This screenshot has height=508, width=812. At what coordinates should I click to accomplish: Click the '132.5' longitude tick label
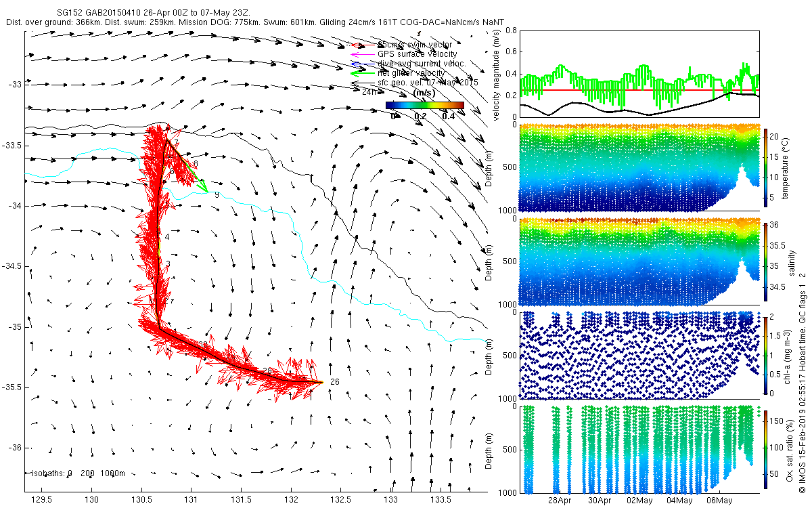[341, 500]
